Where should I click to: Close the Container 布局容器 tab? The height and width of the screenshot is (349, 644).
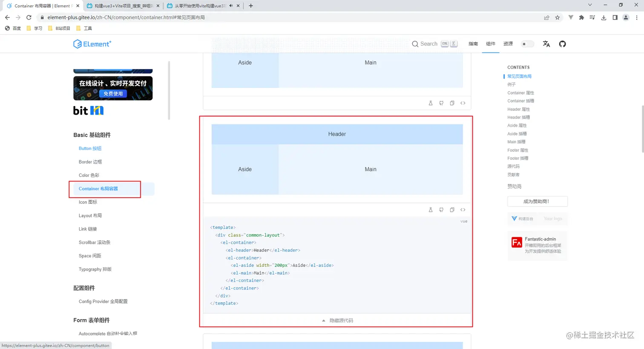coord(78,6)
